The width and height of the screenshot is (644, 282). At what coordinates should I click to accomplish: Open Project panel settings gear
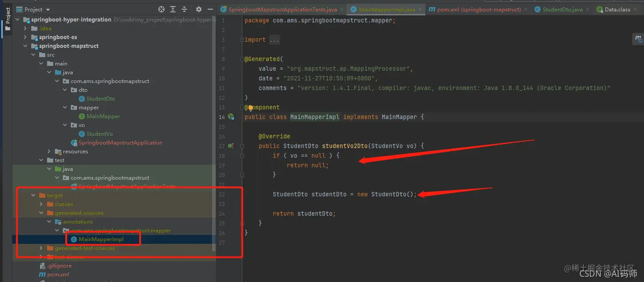point(198,9)
